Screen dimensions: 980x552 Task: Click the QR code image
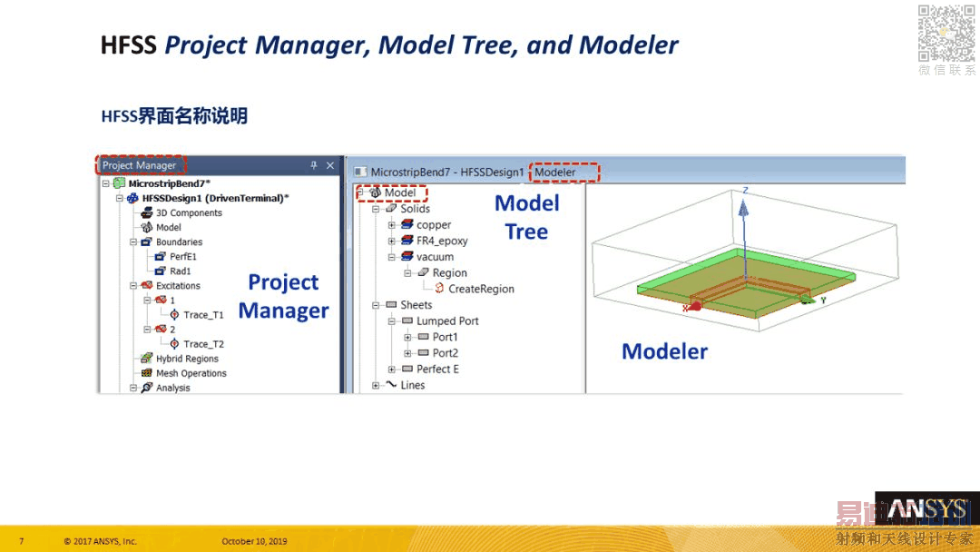[946, 33]
